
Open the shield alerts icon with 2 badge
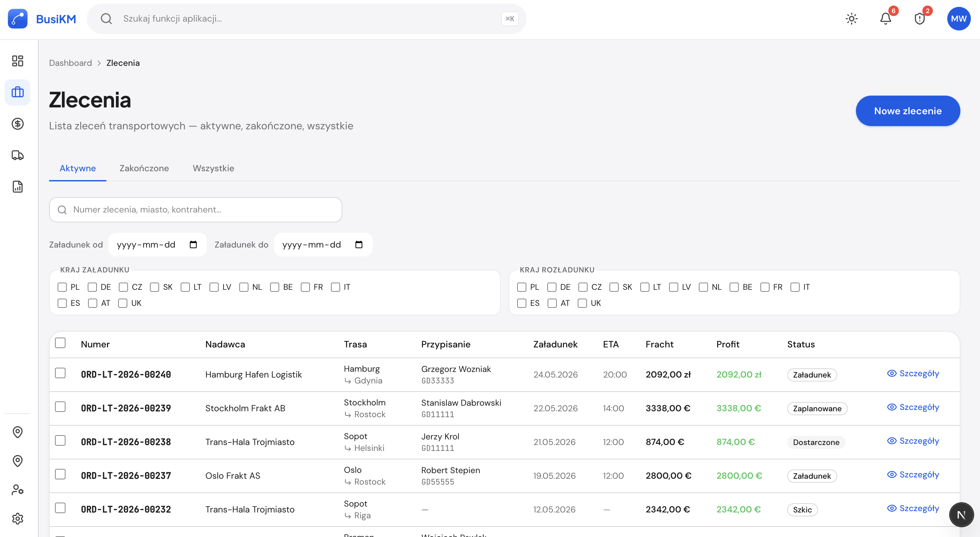pos(919,19)
